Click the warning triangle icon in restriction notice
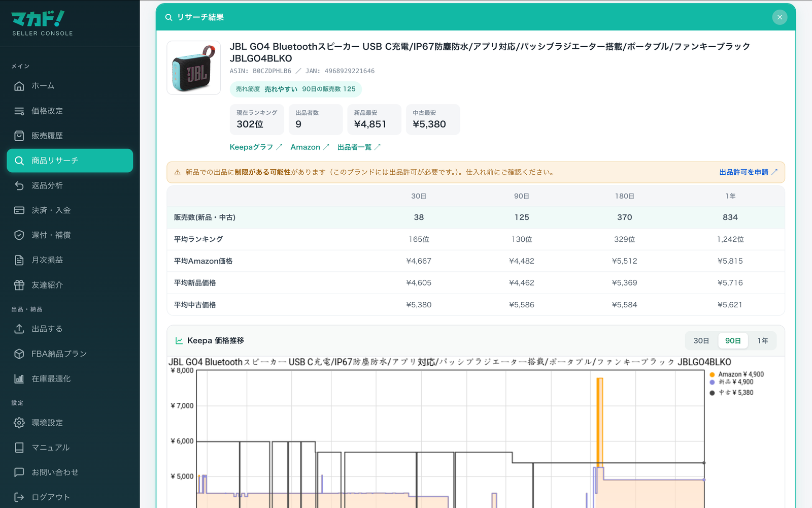This screenshot has height=508, width=812. click(x=178, y=172)
